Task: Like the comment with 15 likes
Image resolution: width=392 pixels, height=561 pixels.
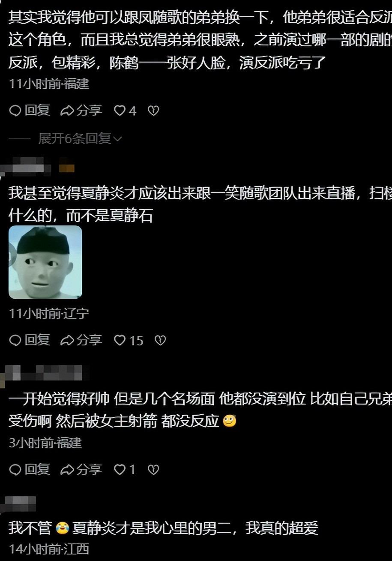Action: click(129, 341)
